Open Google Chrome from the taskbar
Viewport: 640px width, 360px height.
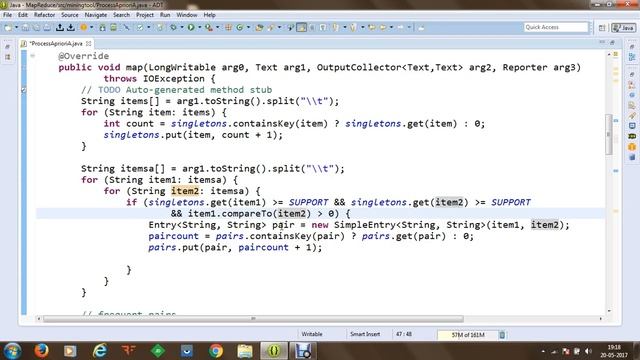[x=216, y=351]
